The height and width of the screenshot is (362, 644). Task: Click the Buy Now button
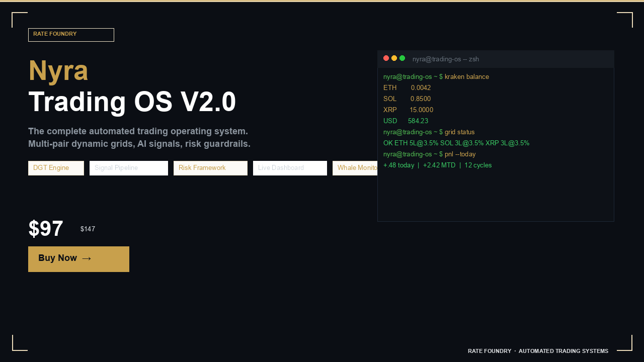point(78,259)
